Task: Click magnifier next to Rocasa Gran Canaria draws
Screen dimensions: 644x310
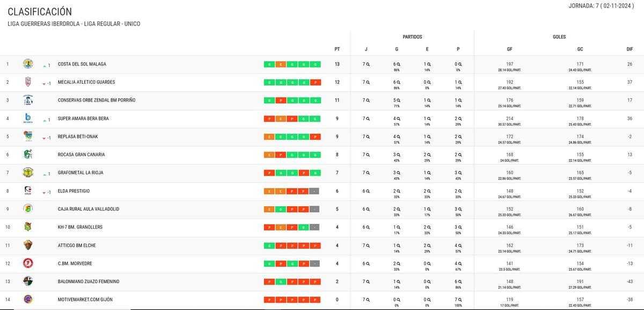Action: tap(429, 155)
